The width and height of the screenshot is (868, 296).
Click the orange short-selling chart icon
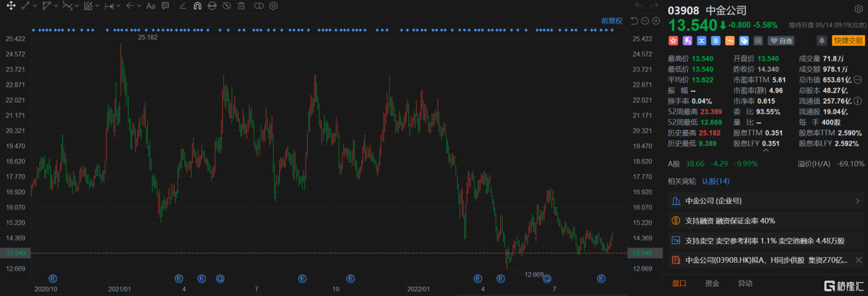click(730, 41)
